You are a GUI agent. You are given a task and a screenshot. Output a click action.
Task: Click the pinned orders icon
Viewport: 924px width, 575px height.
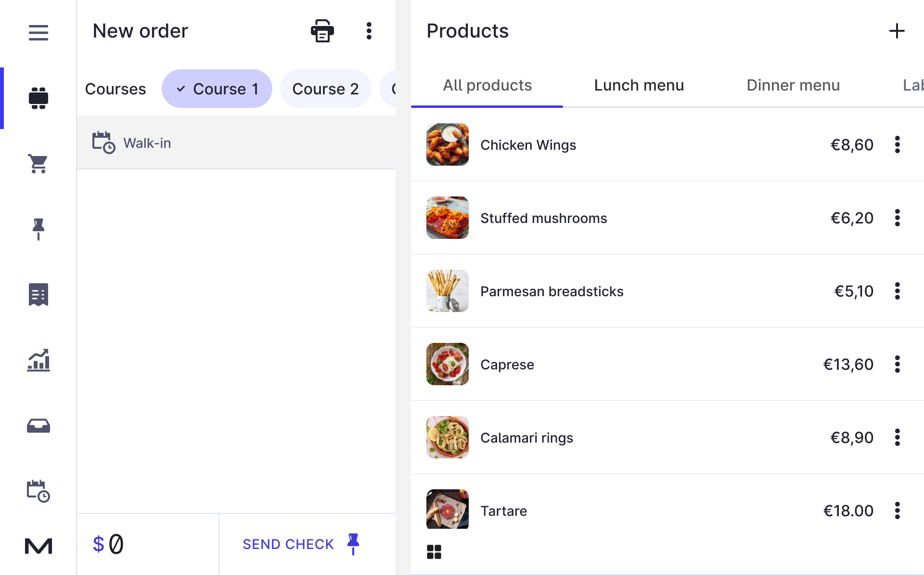[38, 229]
